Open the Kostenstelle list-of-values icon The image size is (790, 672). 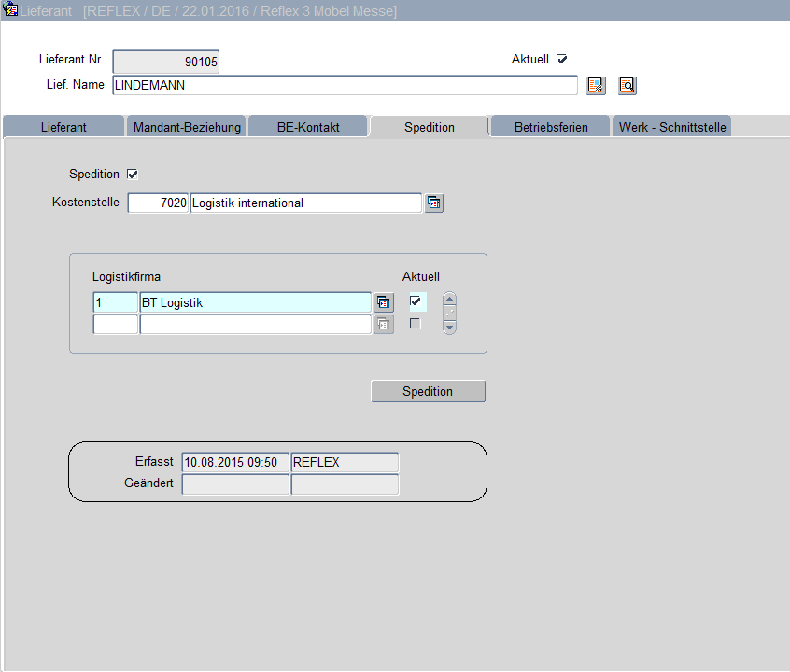click(x=433, y=203)
